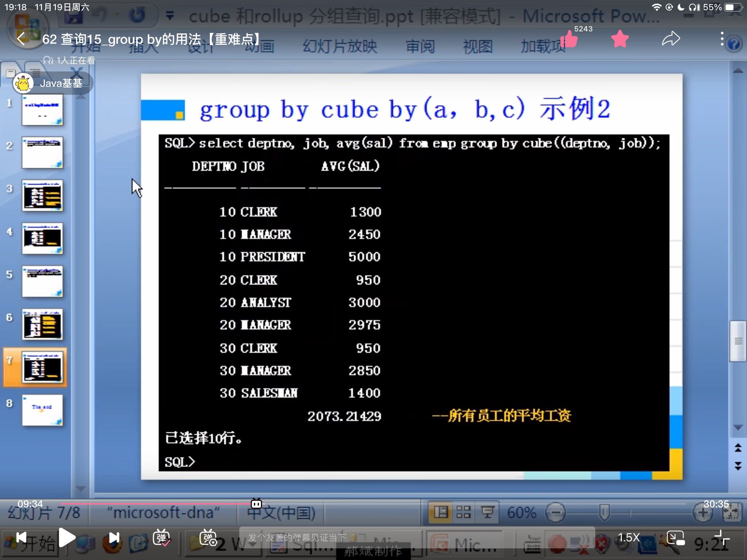
Task: Fit slide to current window
Action: point(734,512)
